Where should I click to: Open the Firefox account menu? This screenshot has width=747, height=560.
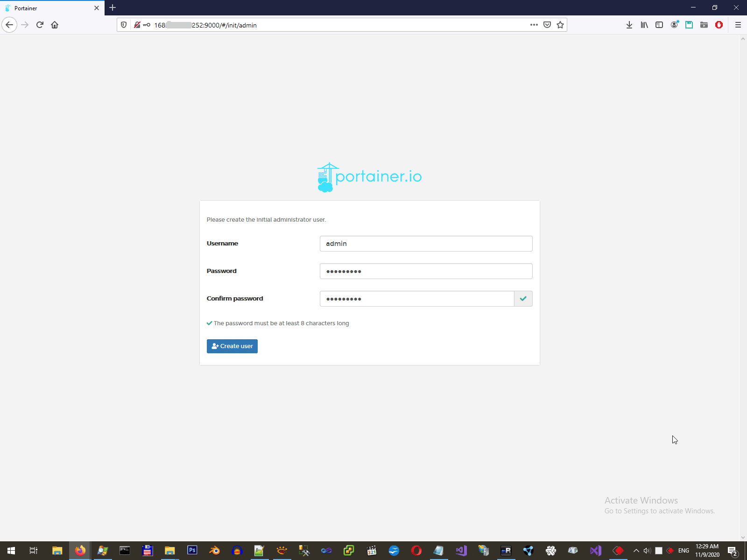point(674,25)
